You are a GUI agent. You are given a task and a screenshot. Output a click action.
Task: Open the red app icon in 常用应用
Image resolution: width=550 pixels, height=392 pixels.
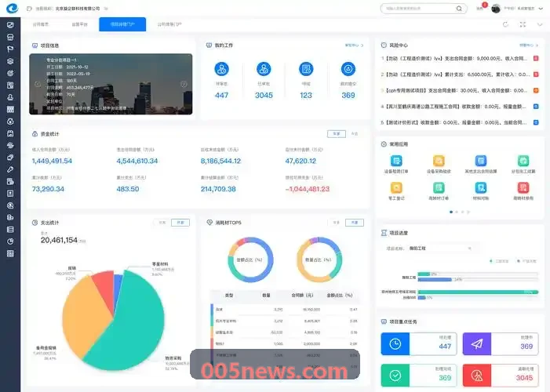523,187
